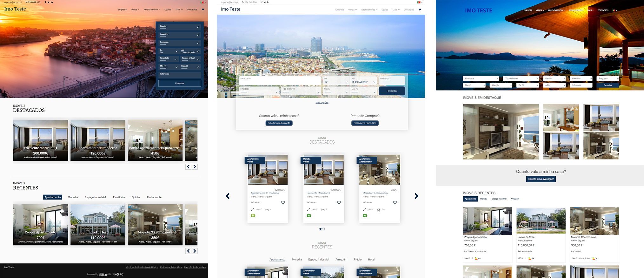
Task: Open the flag language selector in the right template
Action: (x=614, y=10)
